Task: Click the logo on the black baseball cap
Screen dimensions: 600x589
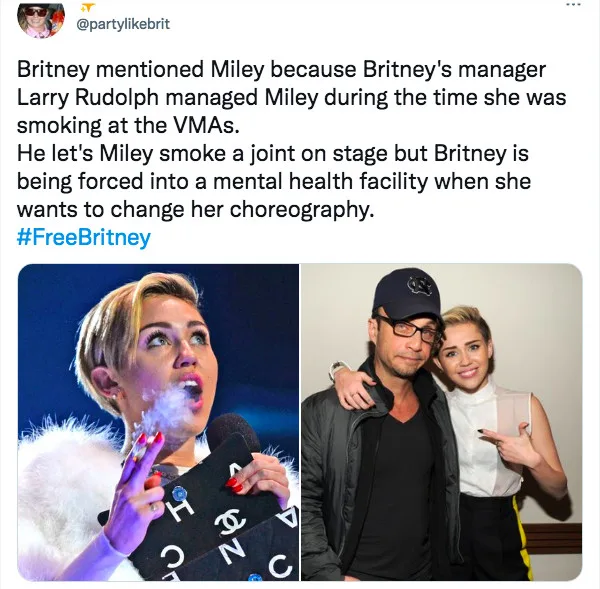Action: coord(419,286)
